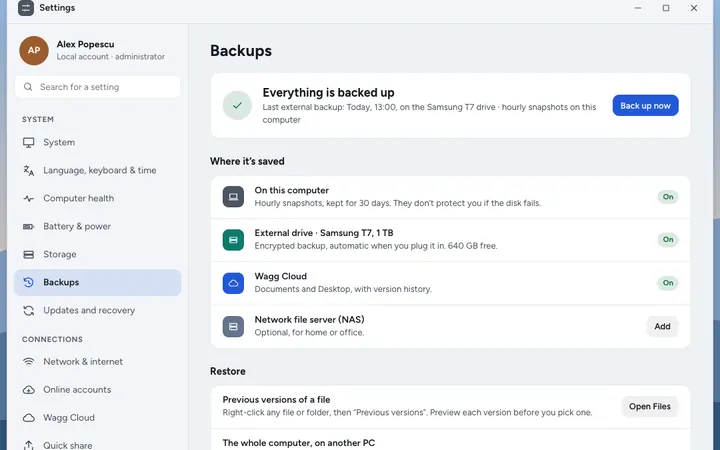Viewport: 720px width, 450px height.
Task: Click the AP user avatar
Action: 34,51
